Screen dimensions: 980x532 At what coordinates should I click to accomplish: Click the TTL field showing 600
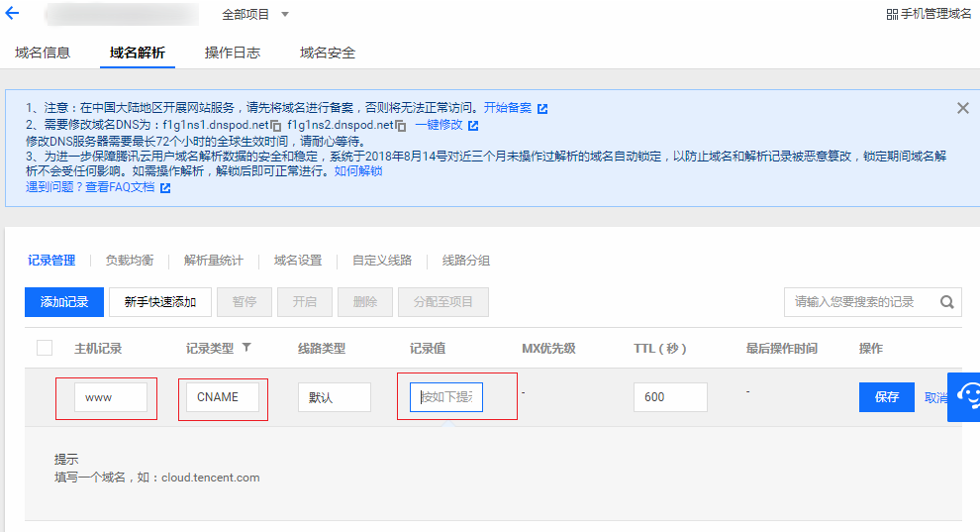pyautogui.click(x=670, y=397)
